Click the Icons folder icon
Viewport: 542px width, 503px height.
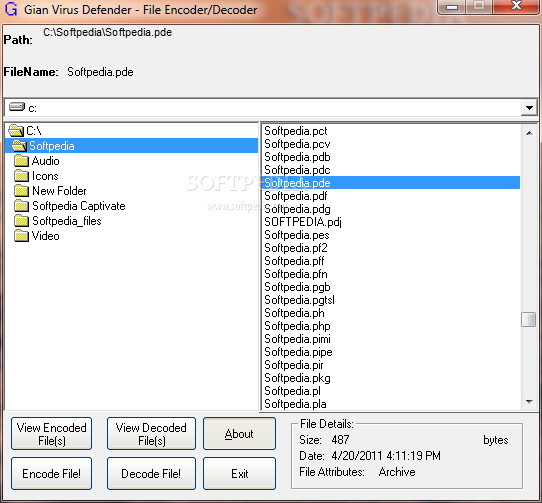21,176
